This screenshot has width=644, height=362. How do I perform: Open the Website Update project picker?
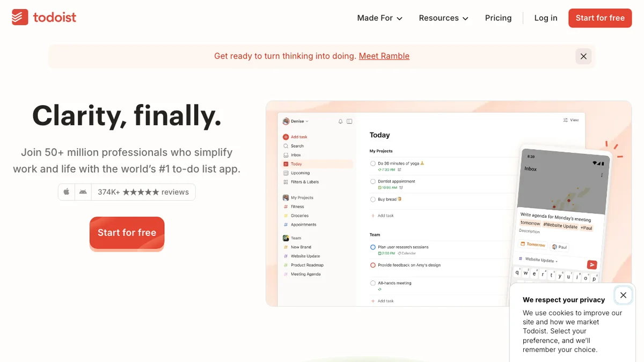(539, 260)
